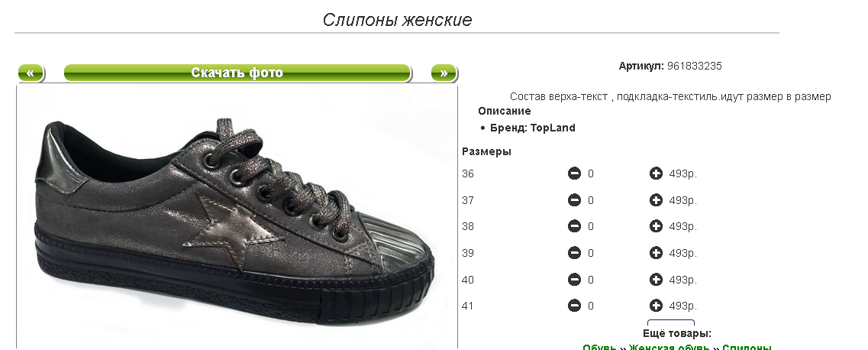The width and height of the screenshot is (868, 350).
Task: Add one pair of size 37
Action: [x=656, y=200]
